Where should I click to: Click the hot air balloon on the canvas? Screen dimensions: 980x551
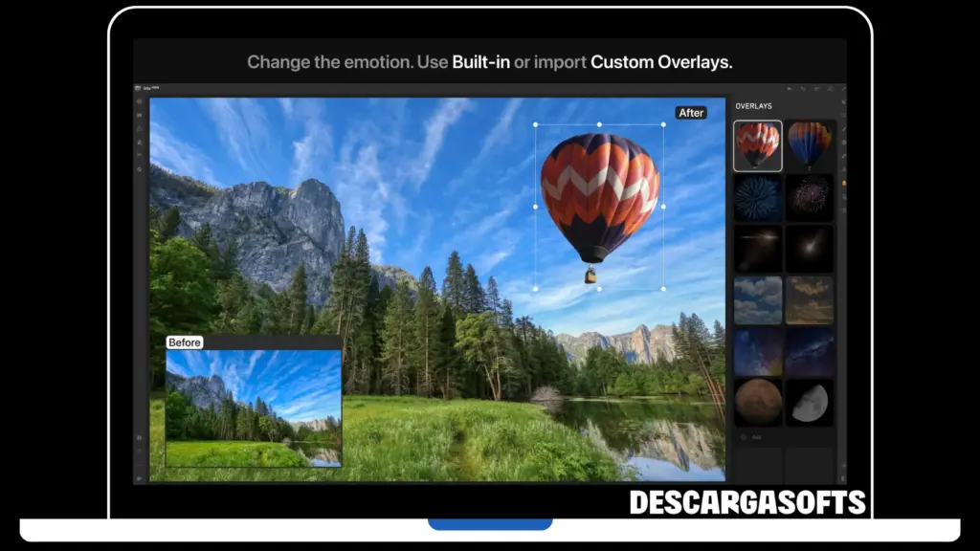[x=599, y=191]
